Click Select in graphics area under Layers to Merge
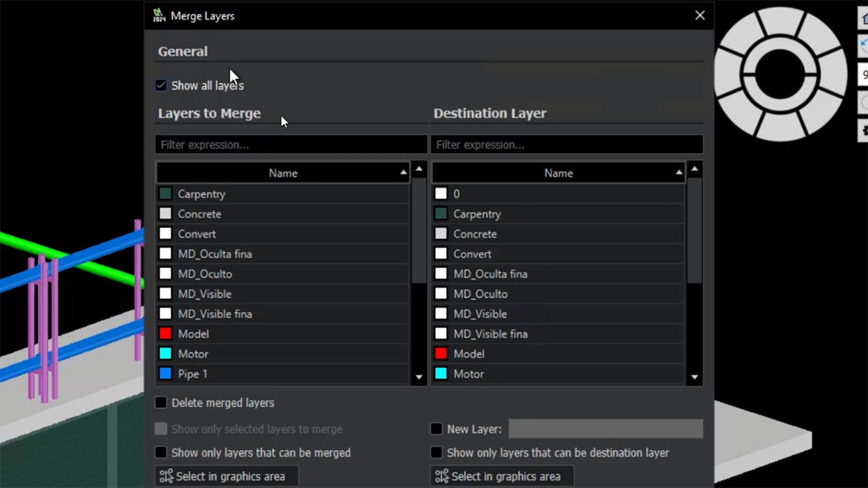Viewport: 868px width, 488px height. [227, 476]
